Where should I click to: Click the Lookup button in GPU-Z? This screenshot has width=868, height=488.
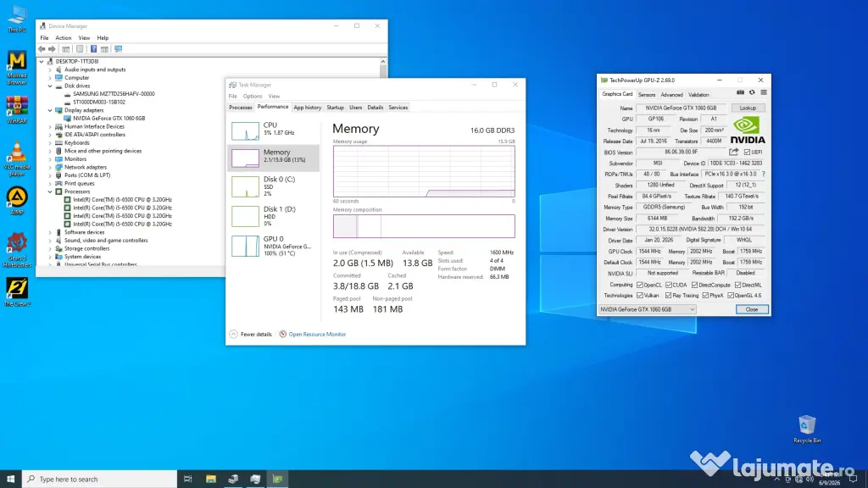(x=748, y=108)
